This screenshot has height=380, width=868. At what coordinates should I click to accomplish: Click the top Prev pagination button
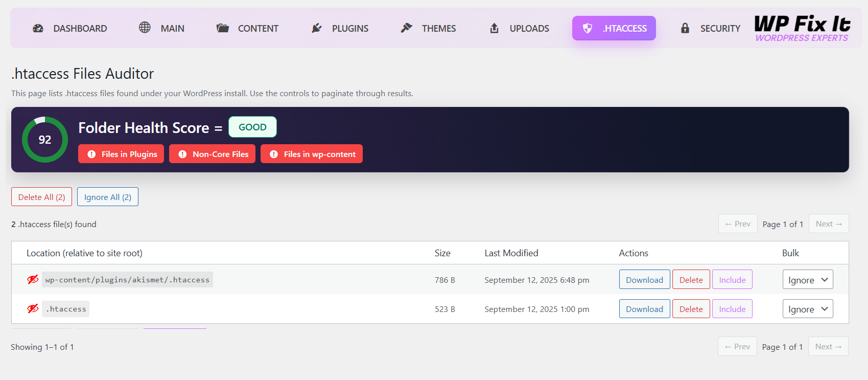[x=738, y=223]
